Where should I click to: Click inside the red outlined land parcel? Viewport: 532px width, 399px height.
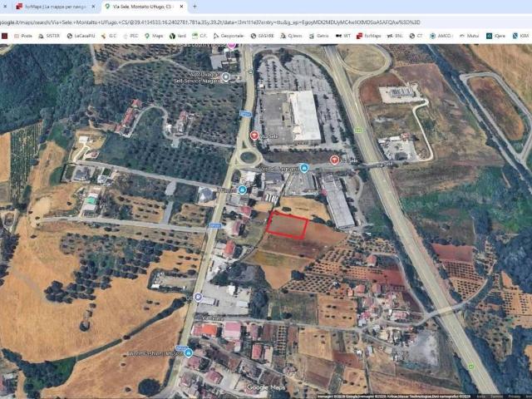(287, 225)
